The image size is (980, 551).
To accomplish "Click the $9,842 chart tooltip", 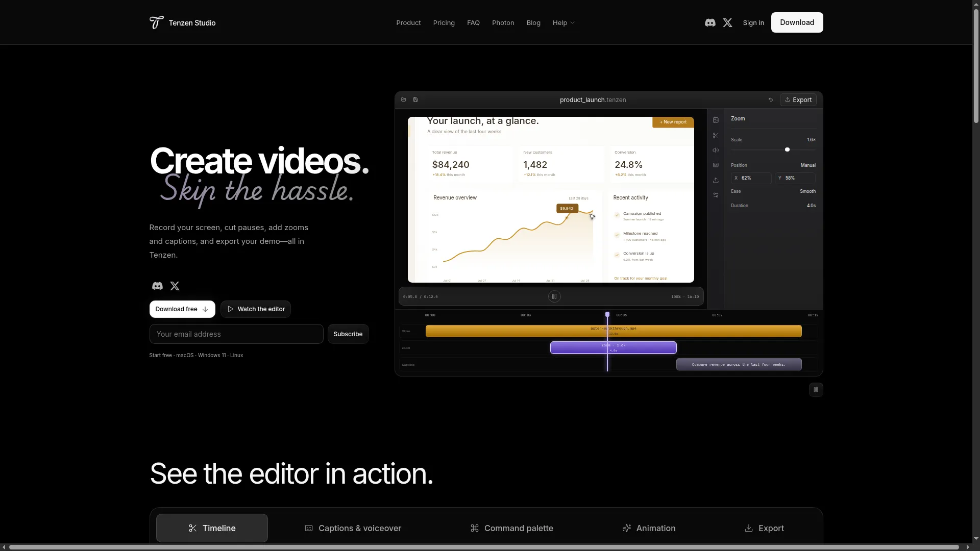I will [x=567, y=208].
